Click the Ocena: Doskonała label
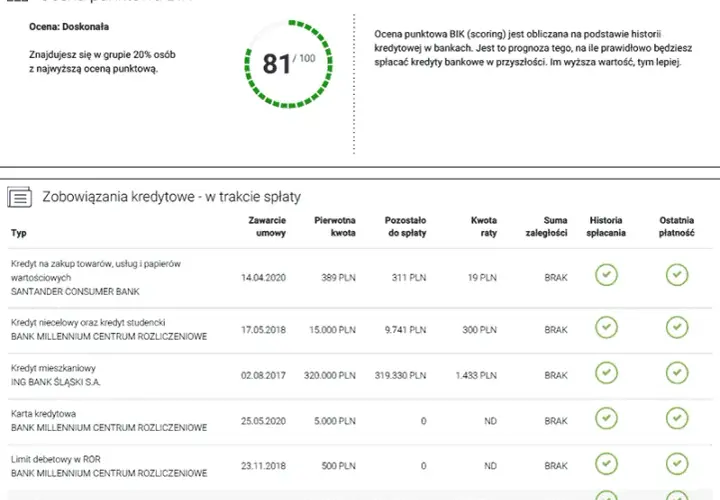Image resolution: width=720 pixels, height=500 pixels. coord(69,27)
